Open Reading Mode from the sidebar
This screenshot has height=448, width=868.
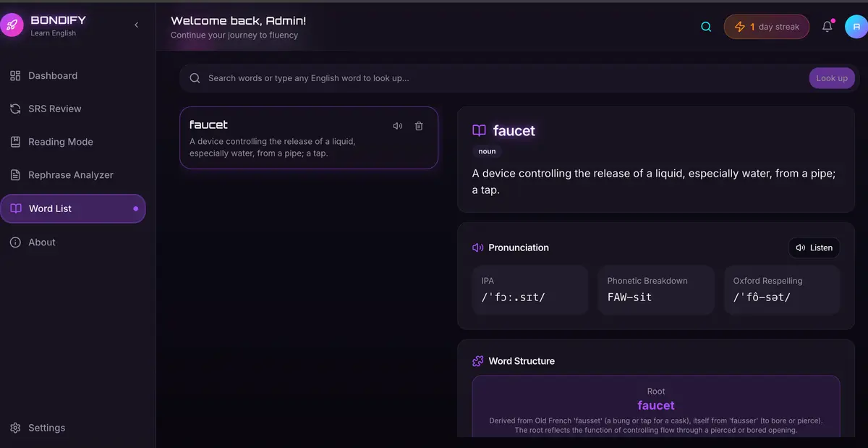point(60,142)
